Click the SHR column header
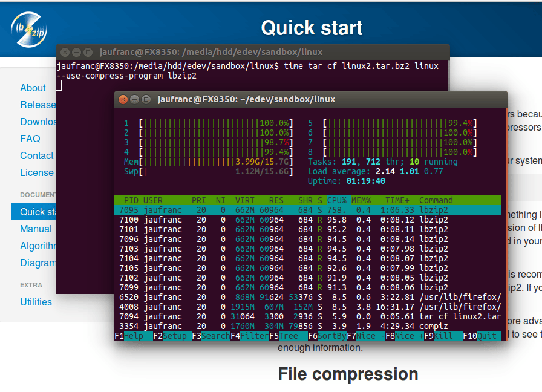542x392 pixels. (305, 200)
